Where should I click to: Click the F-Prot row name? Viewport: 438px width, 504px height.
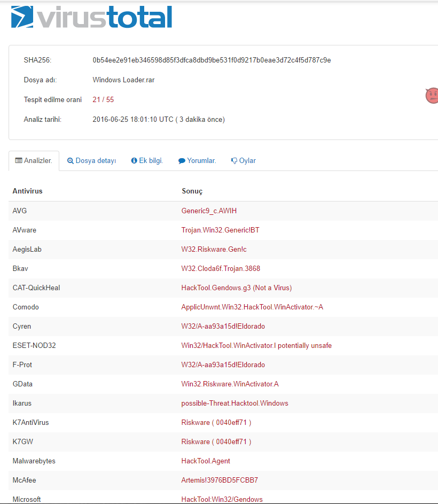pos(22,365)
